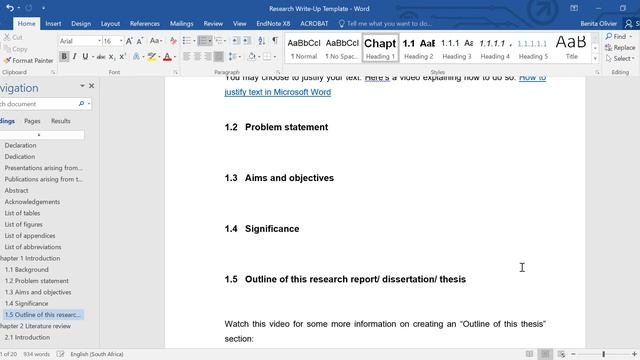Apply Heading 1 style
640x360 pixels.
click(380, 48)
